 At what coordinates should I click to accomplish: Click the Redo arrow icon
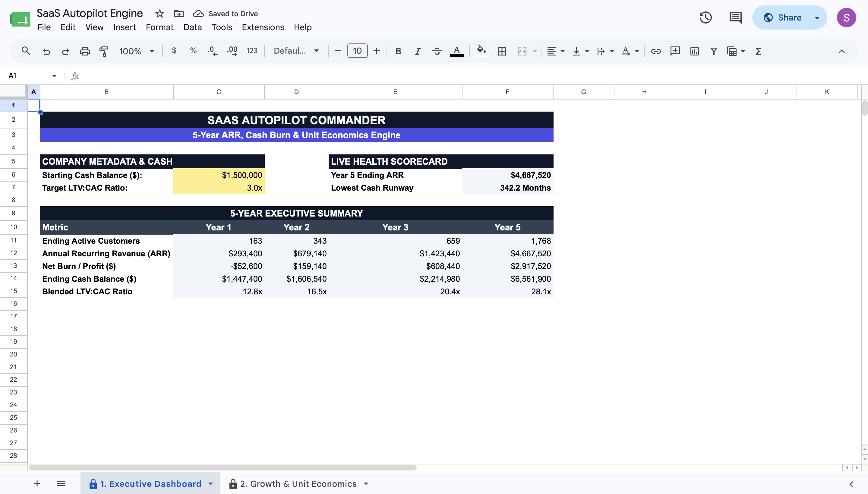pyautogui.click(x=65, y=51)
